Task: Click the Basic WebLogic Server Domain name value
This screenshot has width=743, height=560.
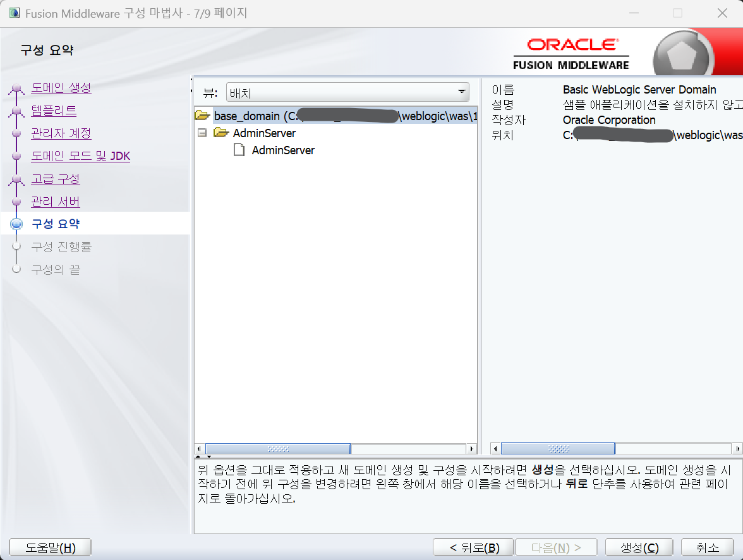Action: 639,90
